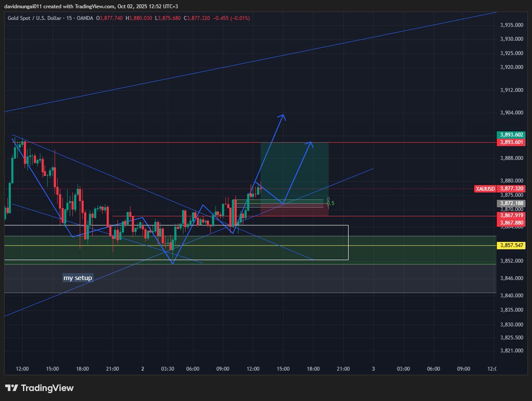Click the 3,912.000 price axis level

click(512, 90)
